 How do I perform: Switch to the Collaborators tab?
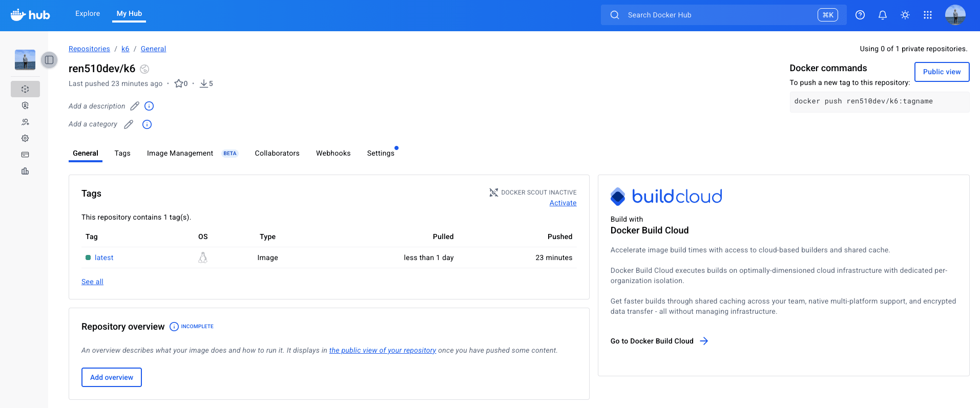pos(277,153)
